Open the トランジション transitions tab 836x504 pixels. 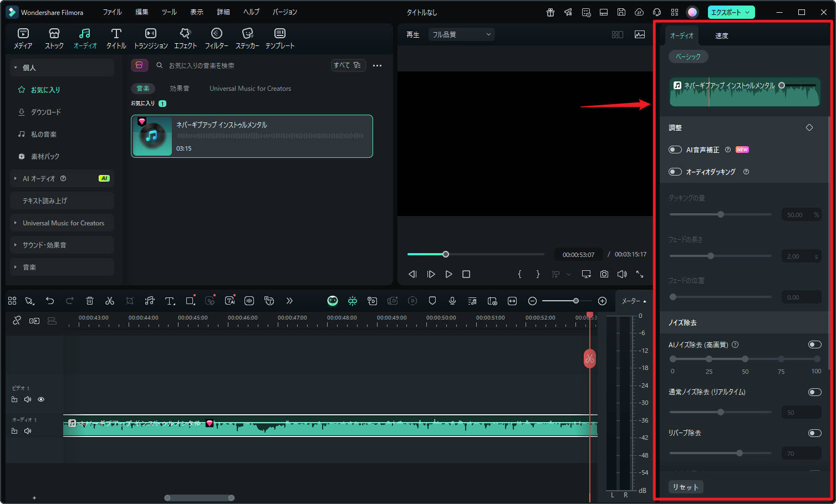pyautogui.click(x=150, y=39)
